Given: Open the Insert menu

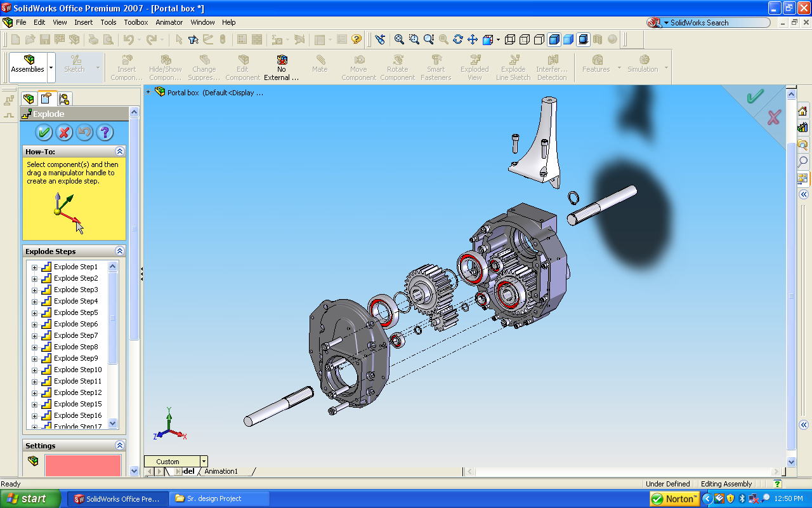Looking at the screenshot, I should point(83,22).
